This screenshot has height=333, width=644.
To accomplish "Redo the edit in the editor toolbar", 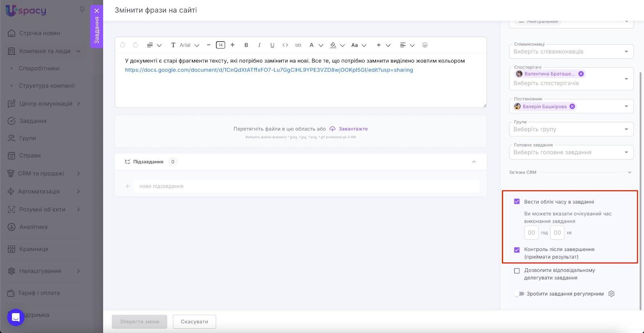I will 136,45.
